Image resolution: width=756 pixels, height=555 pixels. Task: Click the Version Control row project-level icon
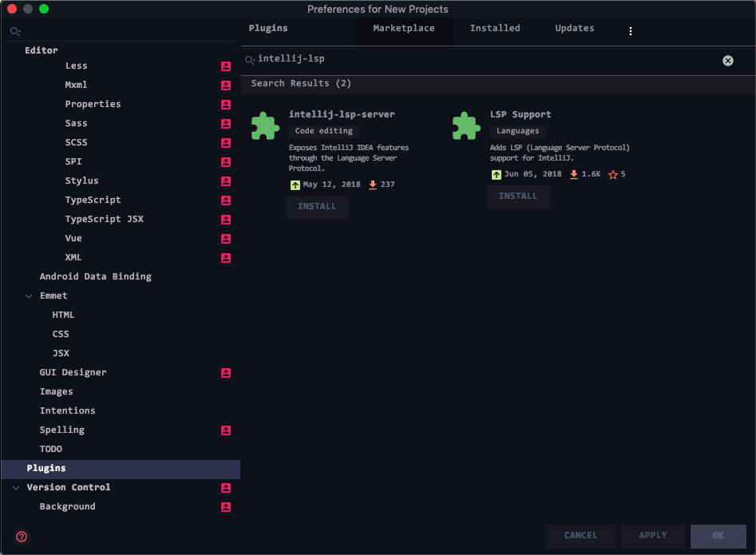pos(226,488)
